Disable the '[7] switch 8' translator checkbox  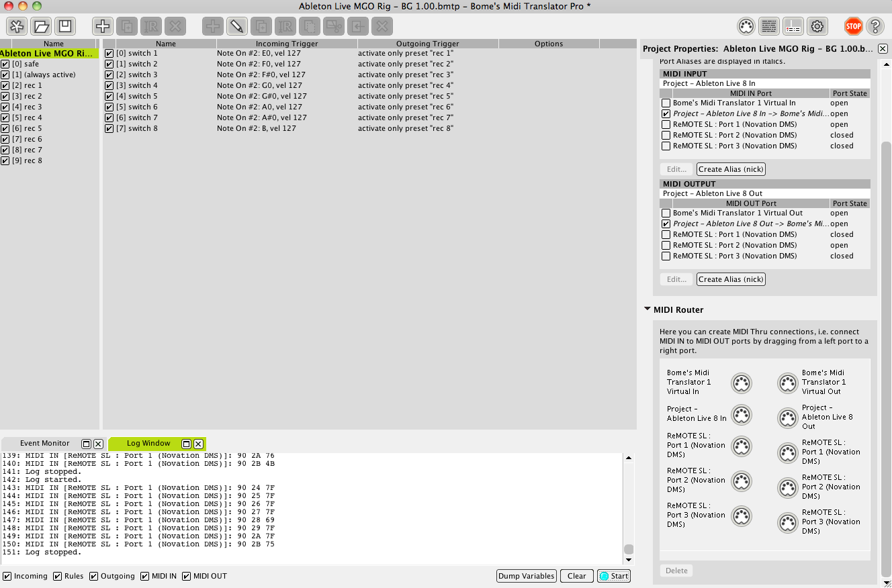(109, 128)
